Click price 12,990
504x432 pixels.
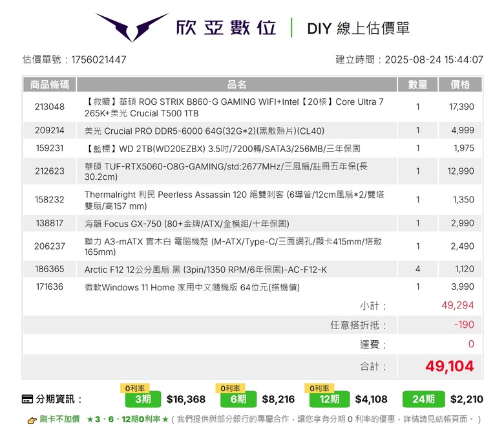[x=461, y=171]
